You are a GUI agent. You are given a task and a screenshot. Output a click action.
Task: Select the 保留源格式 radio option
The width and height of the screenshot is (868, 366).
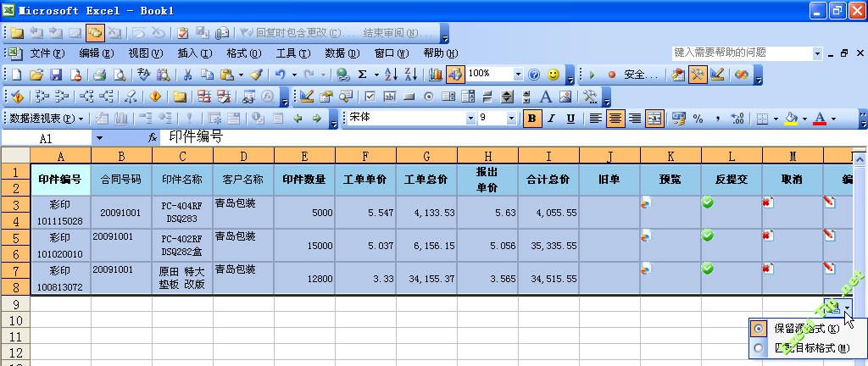pyautogui.click(x=758, y=328)
